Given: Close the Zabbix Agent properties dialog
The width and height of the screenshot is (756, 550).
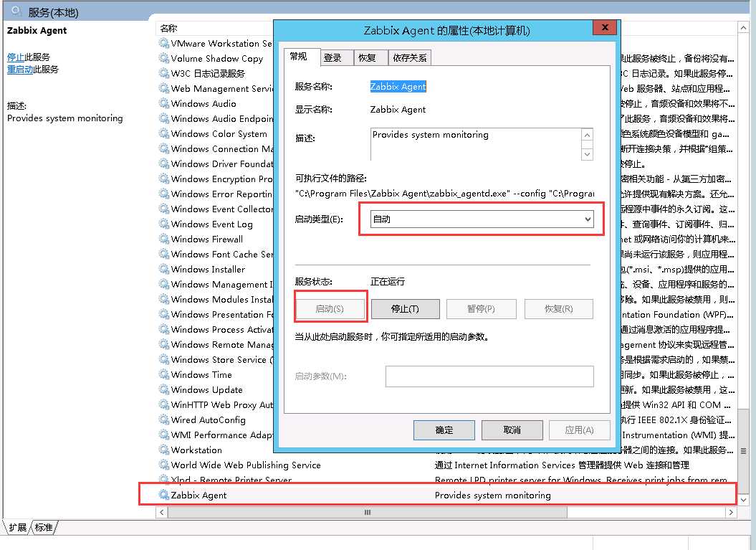Looking at the screenshot, I should (x=605, y=27).
